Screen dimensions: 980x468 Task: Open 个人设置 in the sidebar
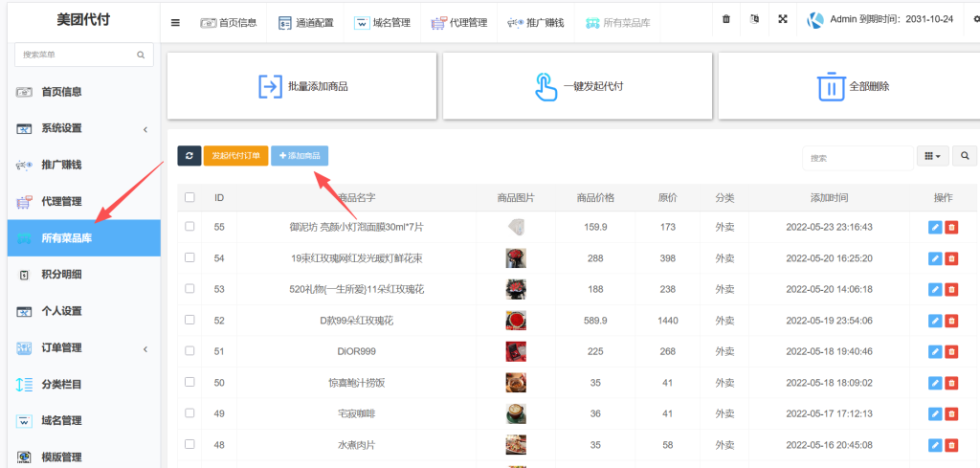(84, 311)
